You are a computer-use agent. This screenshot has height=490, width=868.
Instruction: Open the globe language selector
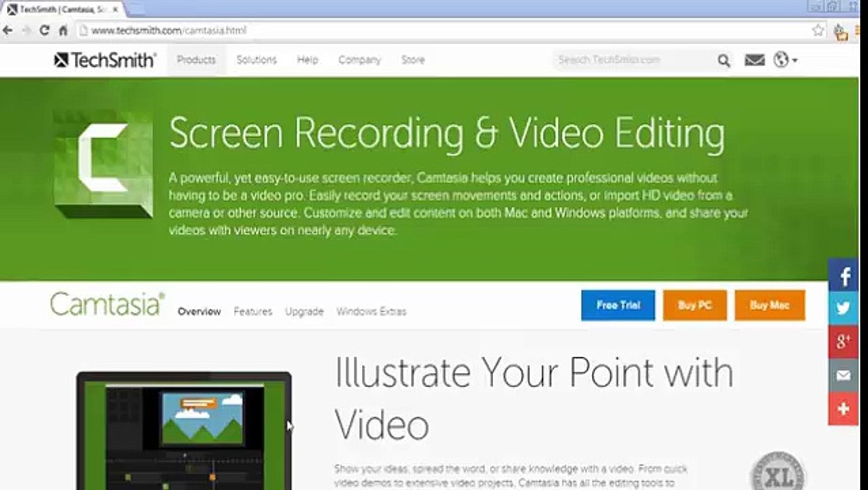click(785, 60)
